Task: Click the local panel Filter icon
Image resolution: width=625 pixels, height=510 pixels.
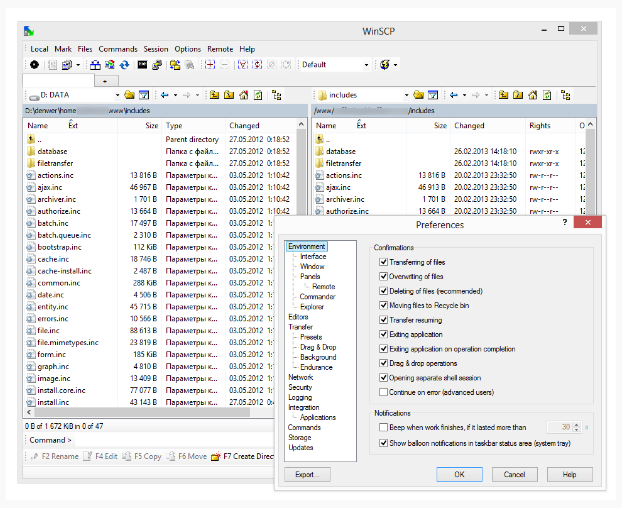Action: tap(144, 95)
